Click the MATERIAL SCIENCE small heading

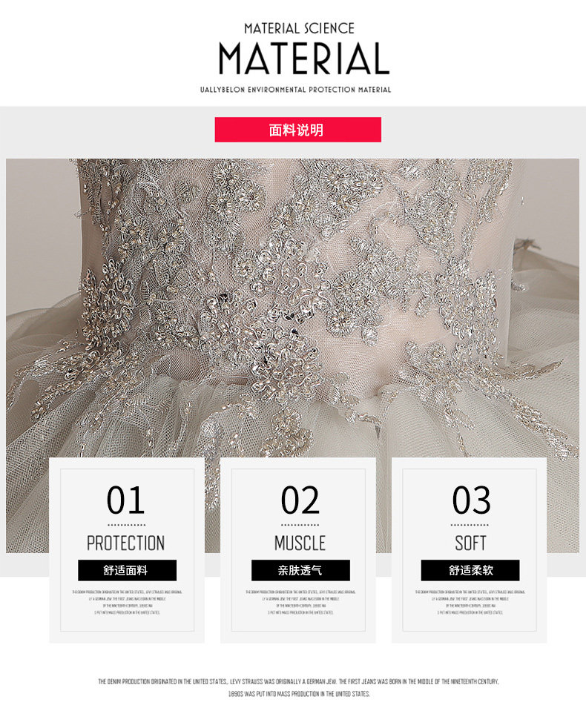299,28
